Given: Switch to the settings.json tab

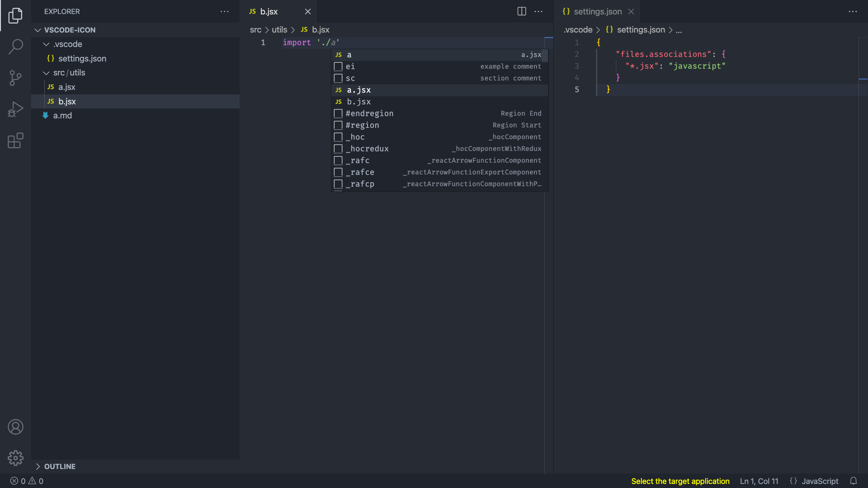Looking at the screenshot, I should [597, 11].
